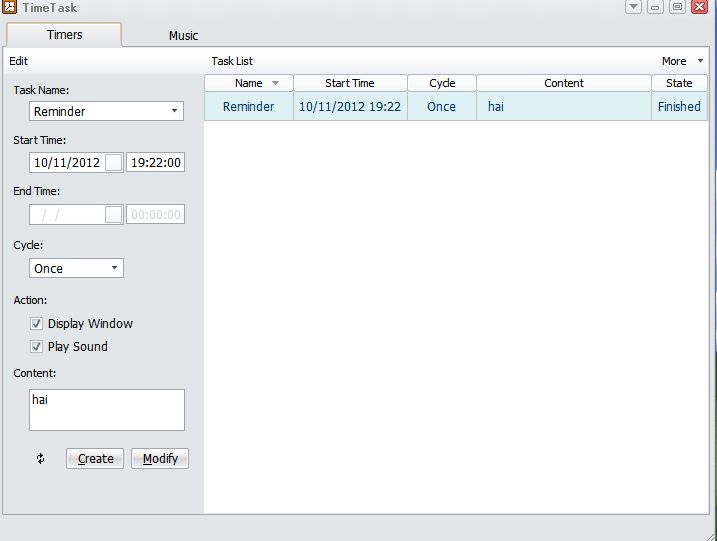Image resolution: width=717 pixels, height=541 pixels.
Task: Open the End Time date picker button
Action: click(114, 214)
